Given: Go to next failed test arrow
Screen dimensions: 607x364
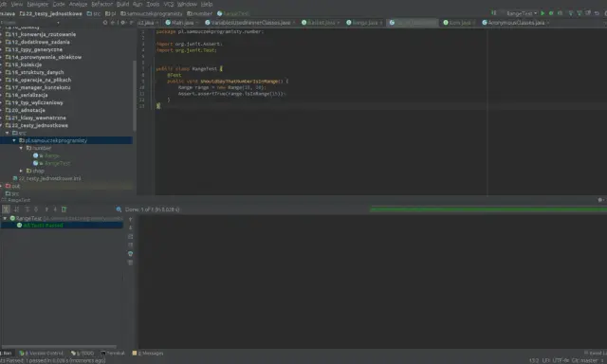Looking at the screenshot, I should pyautogui.click(x=55, y=209).
